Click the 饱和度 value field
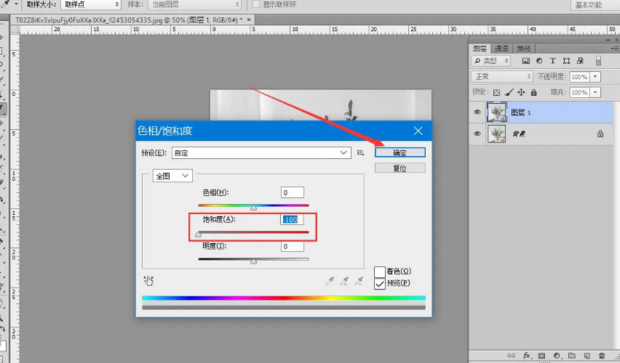Screen dimensions: 620x363 (x=292, y=219)
